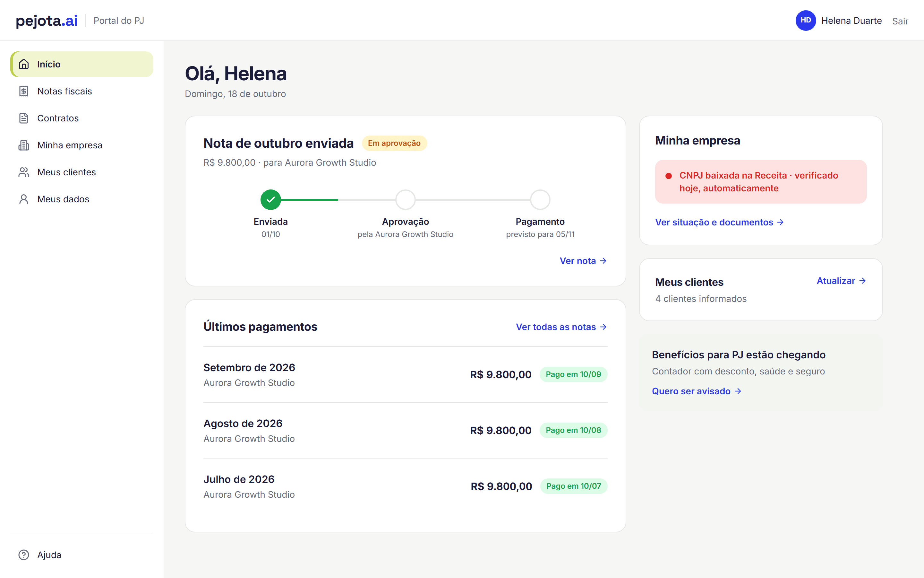Click the Aprovação step circle

click(x=406, y=199)
